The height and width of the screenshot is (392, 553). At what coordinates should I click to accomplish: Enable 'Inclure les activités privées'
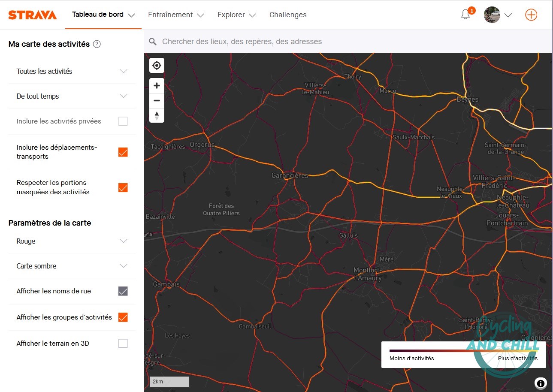coord(123,121)
